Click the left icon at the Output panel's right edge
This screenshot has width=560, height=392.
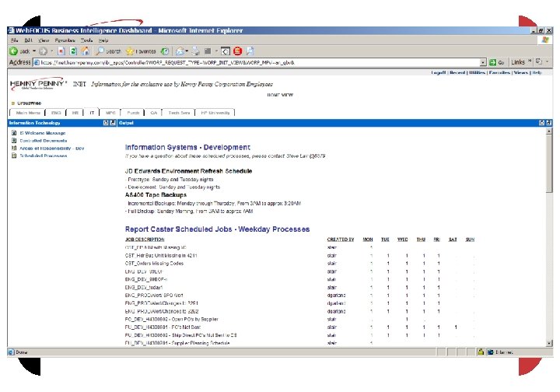542,123
